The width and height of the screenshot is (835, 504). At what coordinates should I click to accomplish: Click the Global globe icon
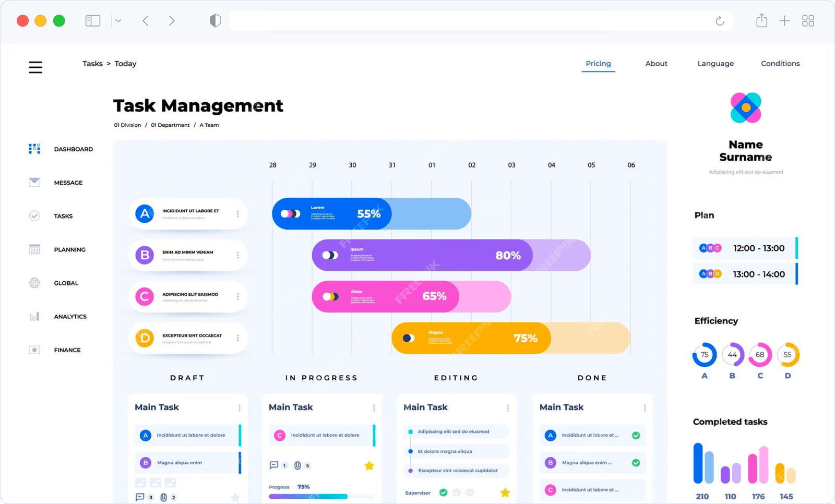[x=34, y=283]
